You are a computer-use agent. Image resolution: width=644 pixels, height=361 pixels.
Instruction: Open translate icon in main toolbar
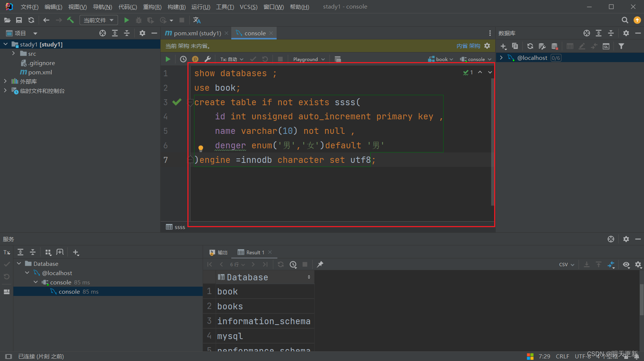(197, 20)
